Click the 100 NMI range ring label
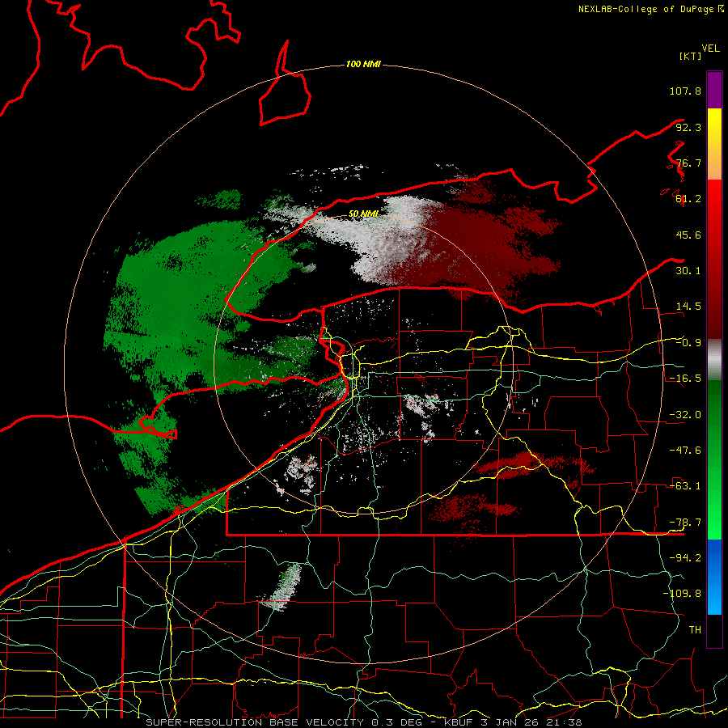728x728 pixels. point(363,64)
